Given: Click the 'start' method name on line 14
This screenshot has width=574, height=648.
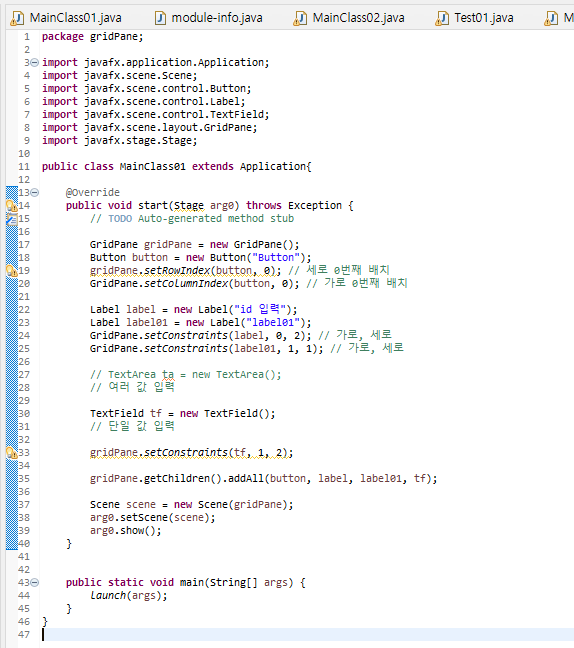Looking at the screenshot, I should pos(153,205).
